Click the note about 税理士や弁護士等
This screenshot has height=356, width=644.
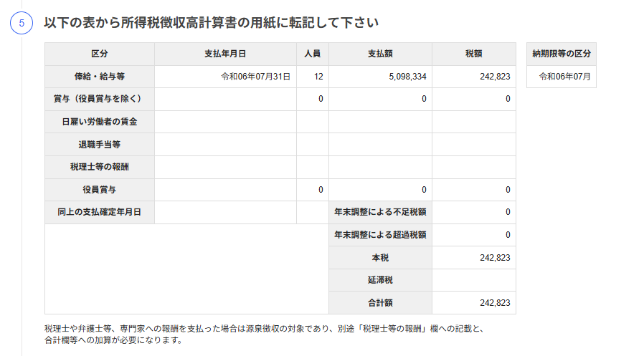click(x=265, y=335)
